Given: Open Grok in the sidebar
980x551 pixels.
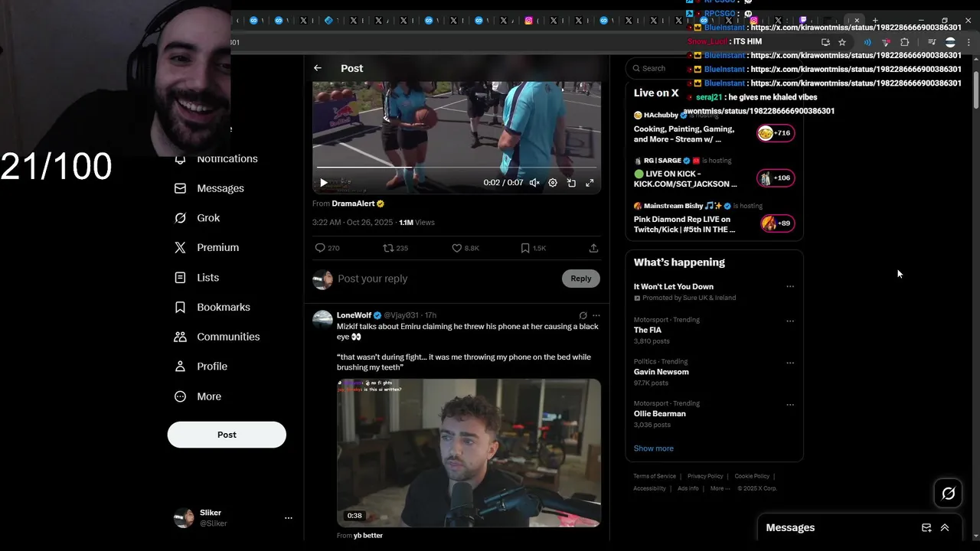Looking at the screenshot, I should [x=198, y=218].
